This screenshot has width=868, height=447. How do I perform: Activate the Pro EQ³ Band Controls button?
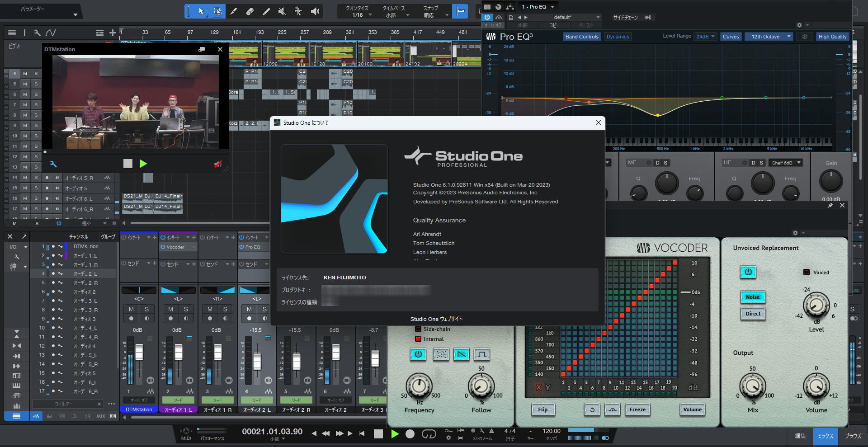(x=582, y=37)
